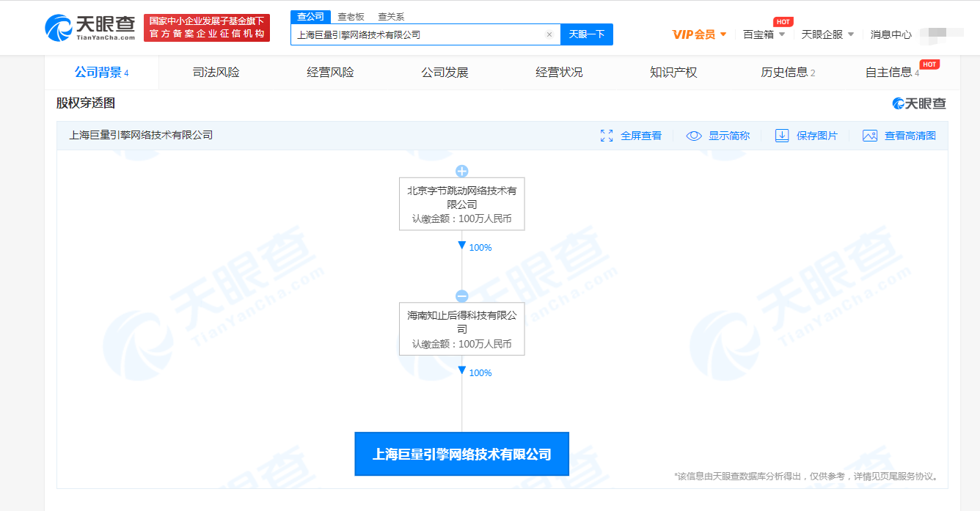Screen dimensions: 980x511
Task: Switch to the 查老板 search tab
Action: [x=351, y=17]
